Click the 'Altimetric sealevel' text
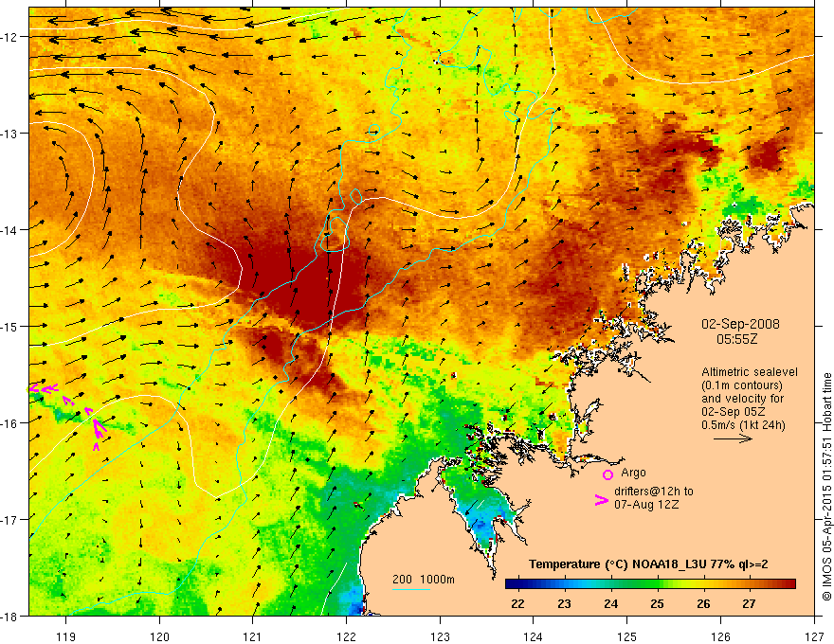 [750, 372]
